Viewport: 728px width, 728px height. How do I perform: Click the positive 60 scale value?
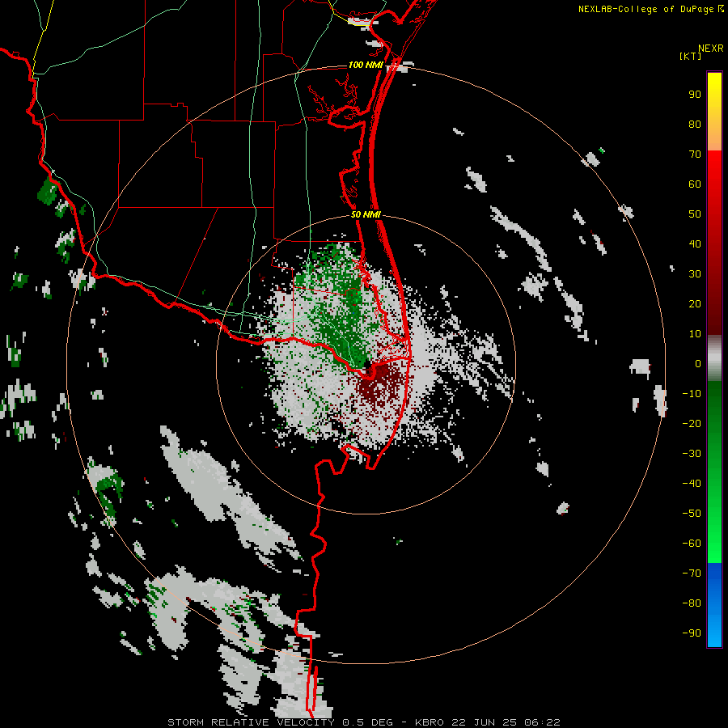tap(695, 184)
